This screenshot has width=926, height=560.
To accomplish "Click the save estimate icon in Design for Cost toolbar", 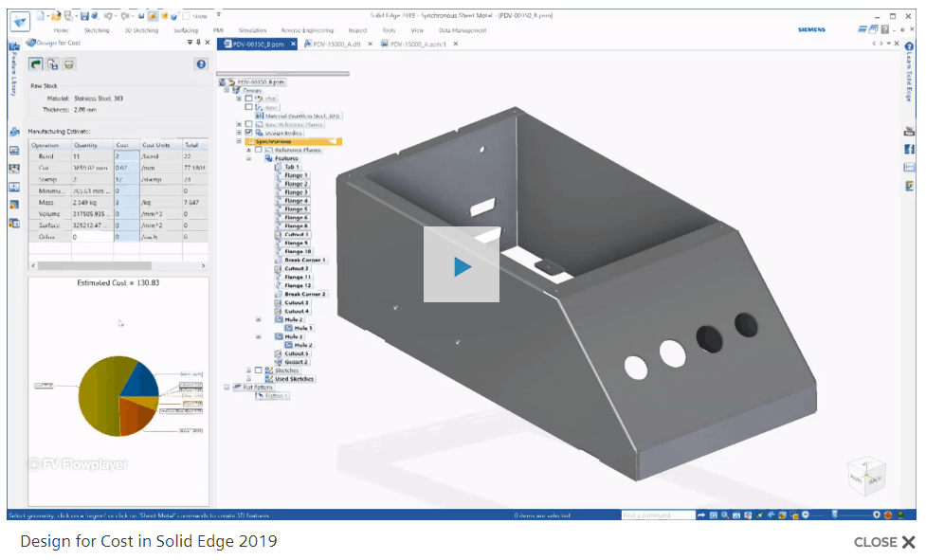I will click(52, 63).
